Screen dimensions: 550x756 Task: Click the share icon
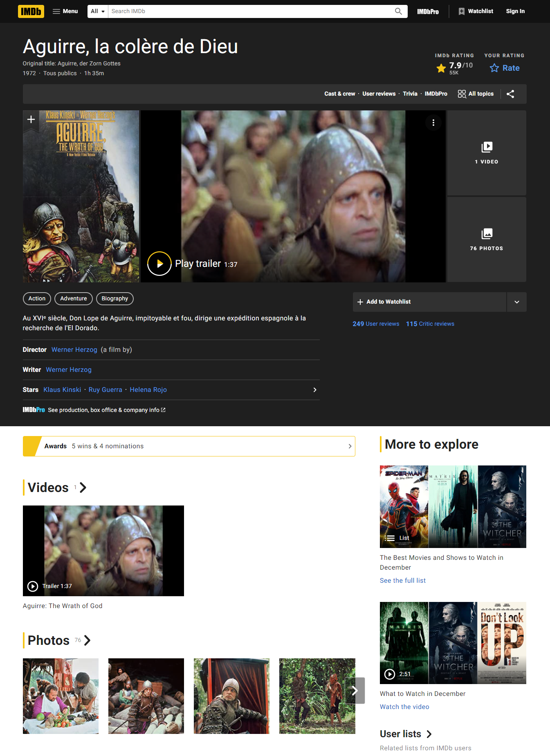tap(510, 94)
